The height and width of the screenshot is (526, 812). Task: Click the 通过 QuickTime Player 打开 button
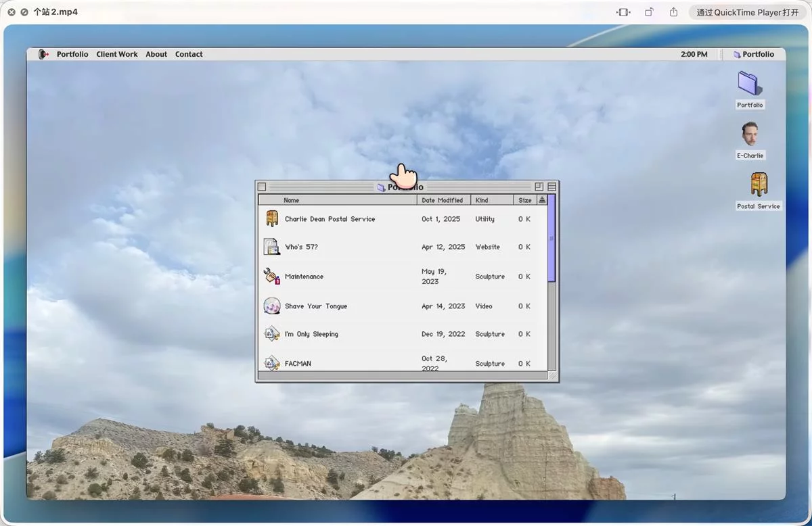pos(747,12)
